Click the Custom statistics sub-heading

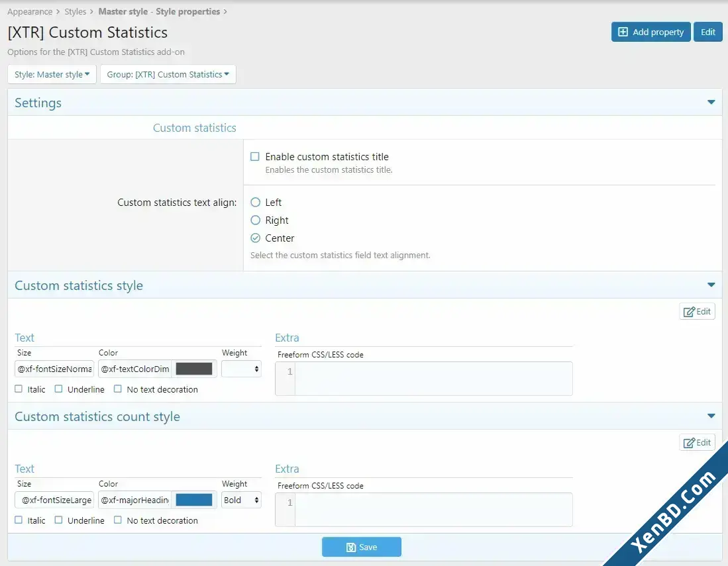pos(195,128)
